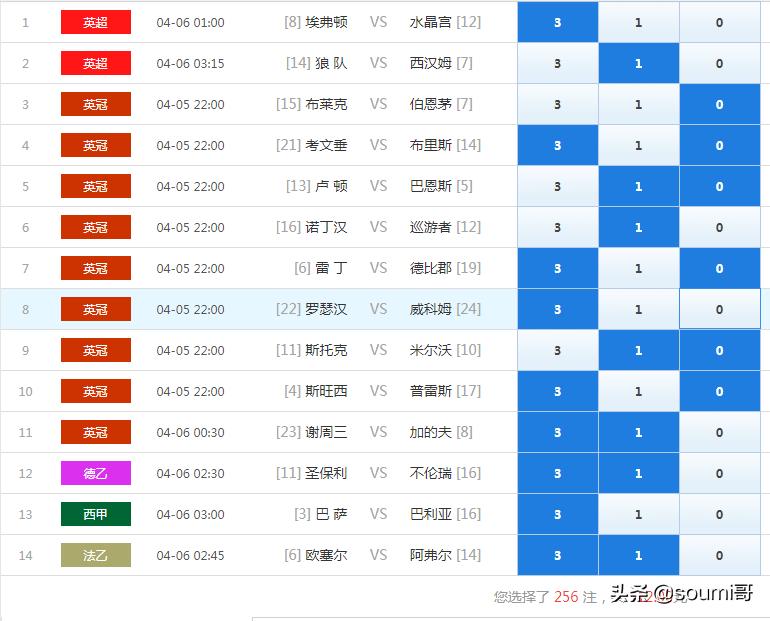Viewport: 770px width, 621px height.
Task: Toggle the 3 option for 埃弗顿 vs 水晶宫
Action: [558, 22]
